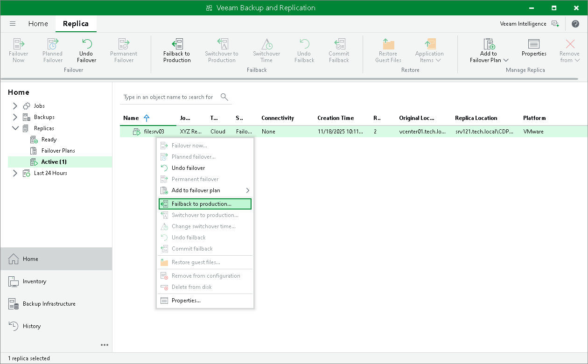The width and height of the screenshot is (588, 364).
Task: Open the Home view in bottom navigation
Action: (56, 259)
